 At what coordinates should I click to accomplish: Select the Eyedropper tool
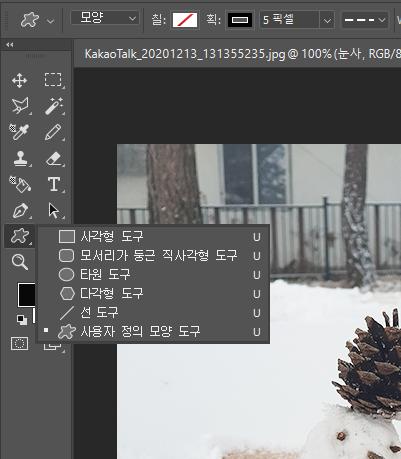point(19,132)
